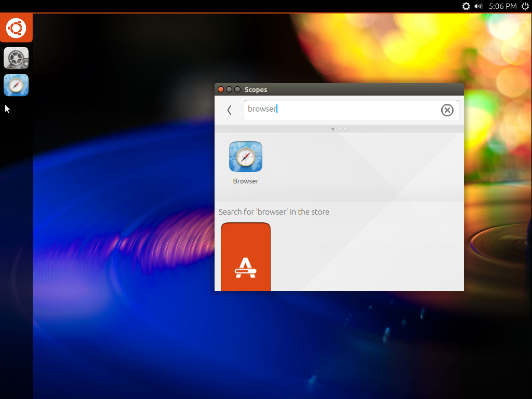Open the Ubuntu store search tile
The image size is (532, 399).
tap(246, 257)
